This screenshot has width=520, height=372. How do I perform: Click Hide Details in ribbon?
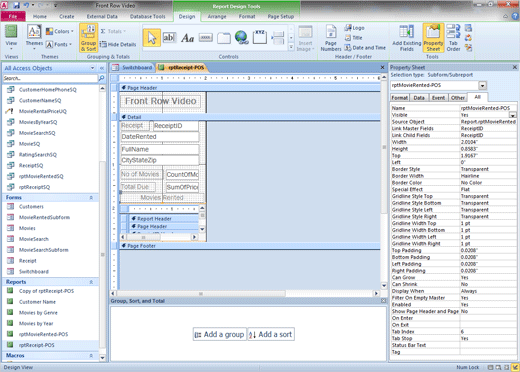(x=118, y=44)
